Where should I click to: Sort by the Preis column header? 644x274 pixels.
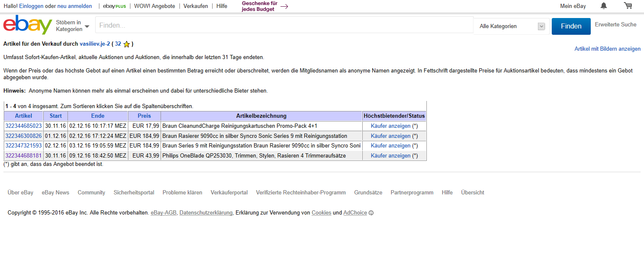144,116
